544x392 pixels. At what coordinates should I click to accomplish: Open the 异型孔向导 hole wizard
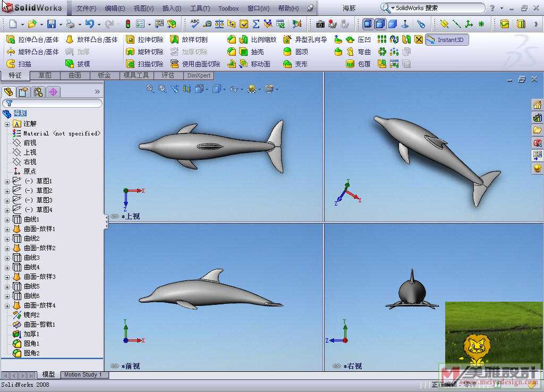pos(305,39)
